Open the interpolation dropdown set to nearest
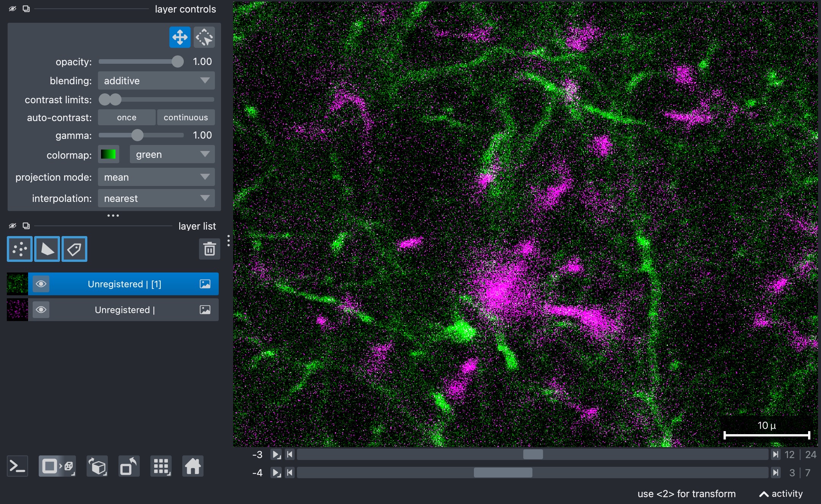 pos(156,198)
